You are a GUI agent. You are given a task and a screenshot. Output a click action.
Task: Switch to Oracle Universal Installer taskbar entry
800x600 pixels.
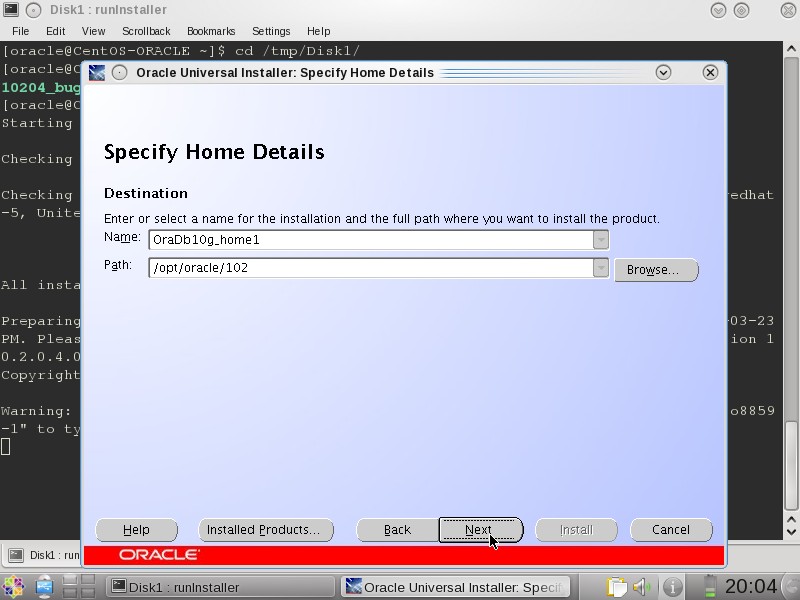pos(455,587)
